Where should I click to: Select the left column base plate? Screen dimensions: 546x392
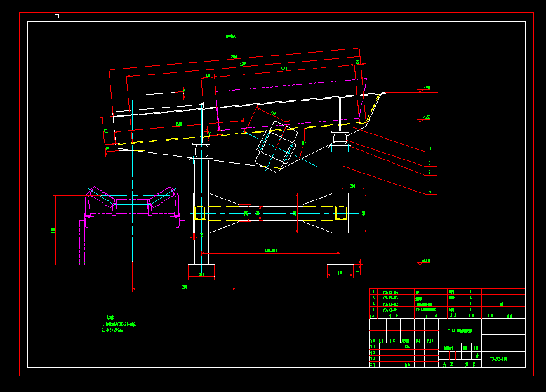point(201,265)
